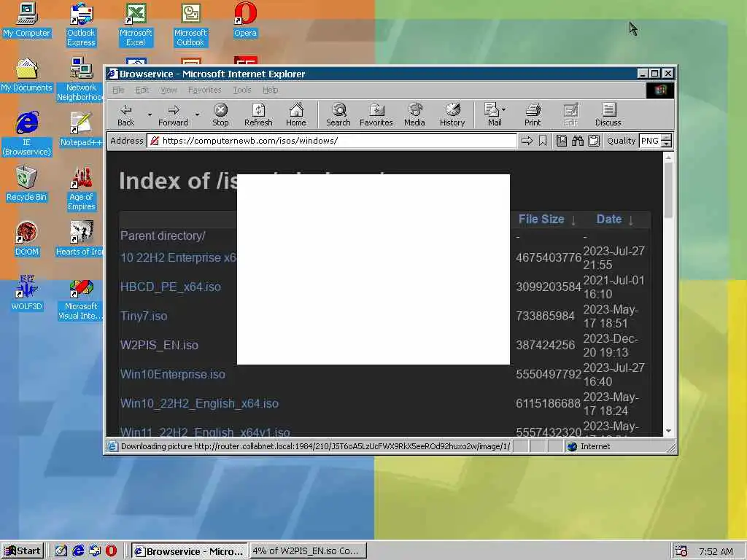Go to the Home page
The image size is (747, 560).
[296, 114]
